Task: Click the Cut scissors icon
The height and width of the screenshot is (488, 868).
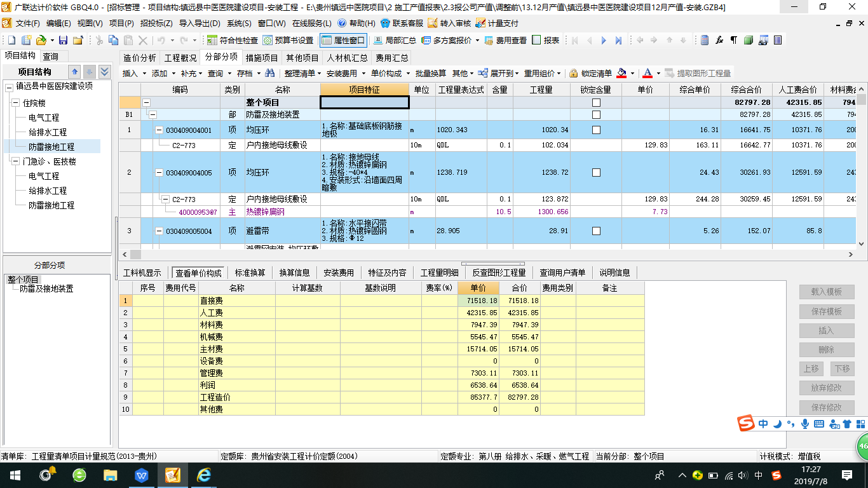Action: pyautogui.click(x=99, y=40)
